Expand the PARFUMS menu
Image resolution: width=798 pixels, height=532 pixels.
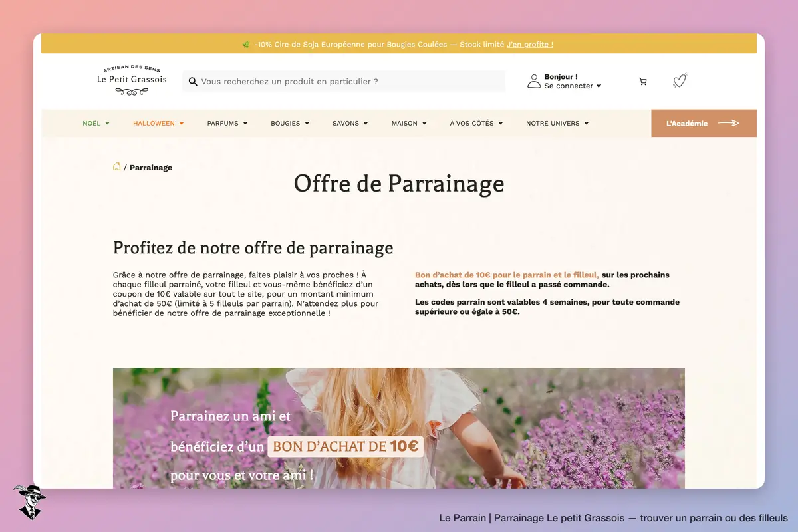227,123
